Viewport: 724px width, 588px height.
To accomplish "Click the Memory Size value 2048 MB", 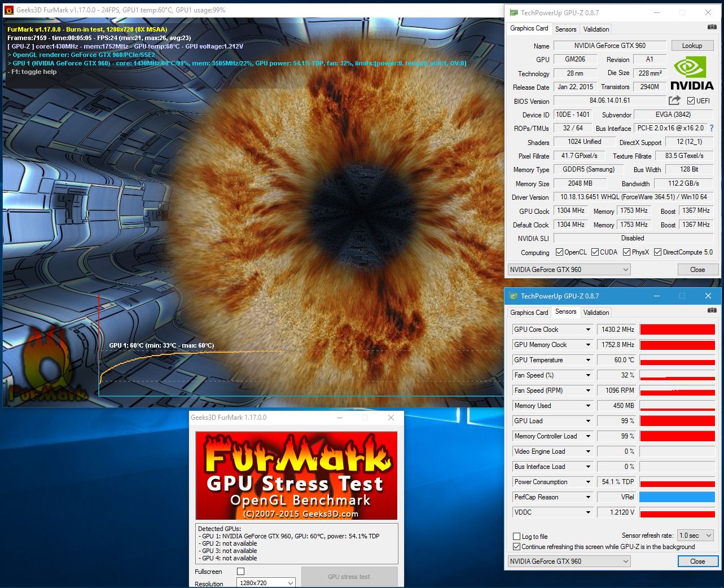I will (x=580, y=183).
